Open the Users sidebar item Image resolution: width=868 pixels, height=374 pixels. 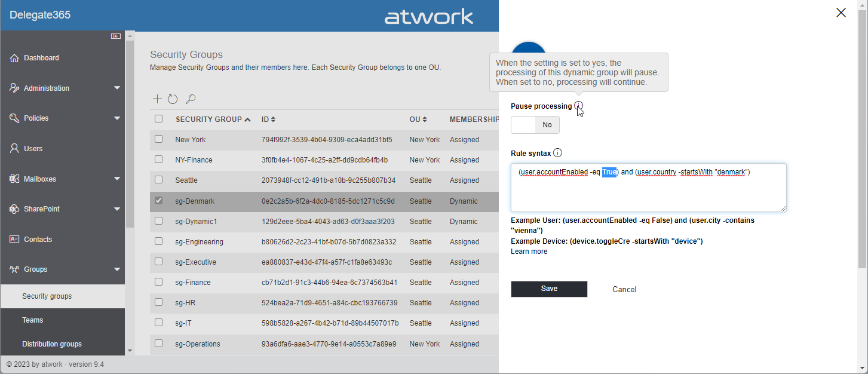tap(33, 148)
